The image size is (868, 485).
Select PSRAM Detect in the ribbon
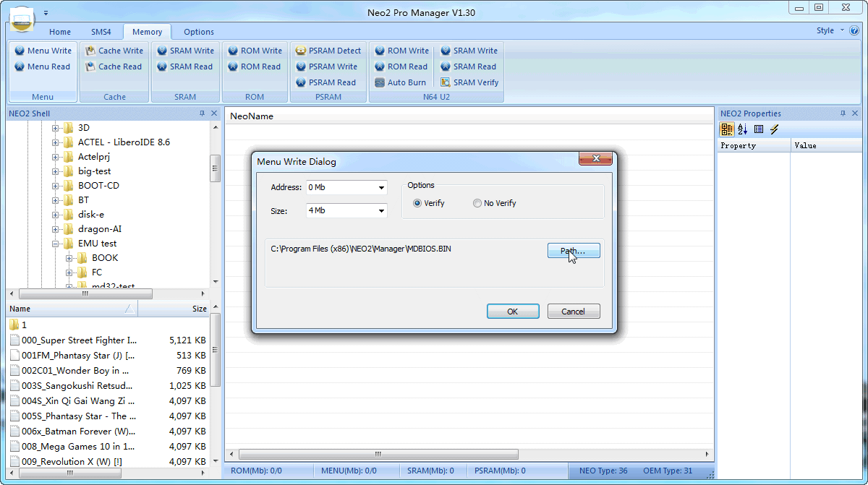[301, 51]
